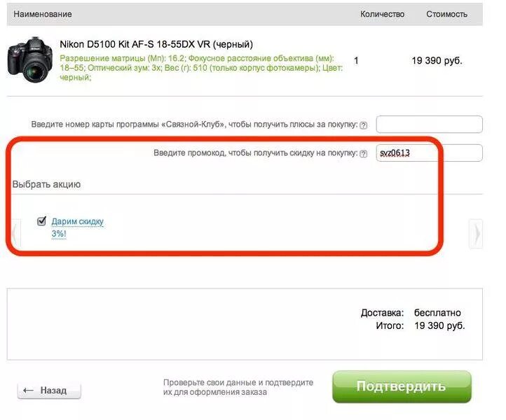The image size is (506, 420).
Task: Show next promotion with right carousel arrow
Action: click(x=476, y=233)
